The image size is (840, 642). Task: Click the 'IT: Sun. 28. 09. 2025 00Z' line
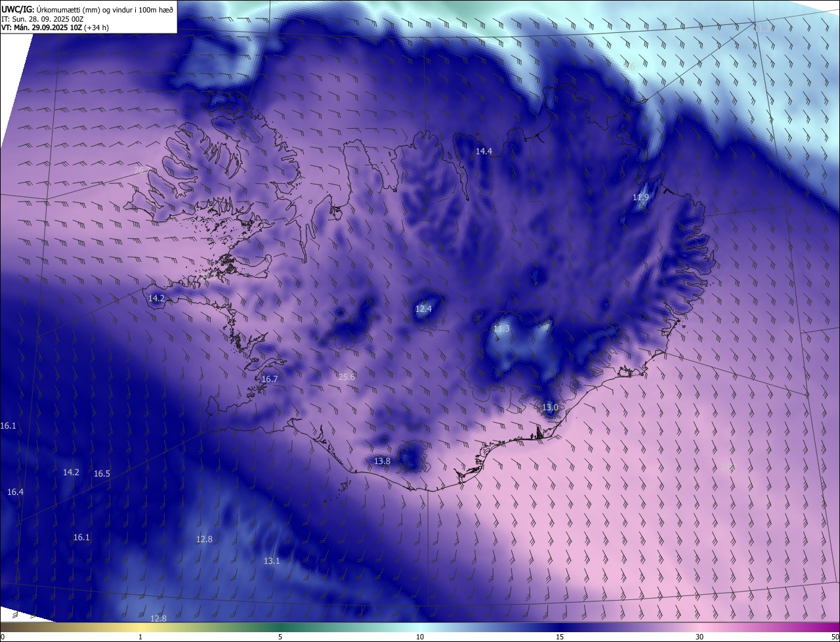(x=42, y=19)
